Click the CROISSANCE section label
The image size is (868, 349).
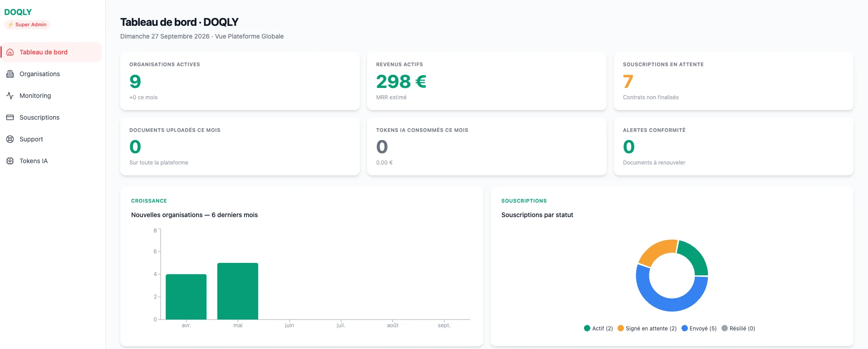pos(149,201)
